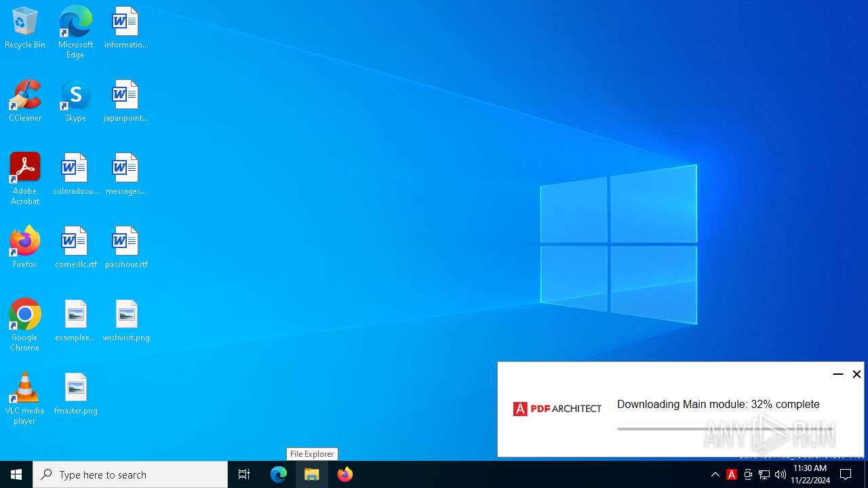This screenshot has width=868, height=488.
Task: Select the comesllc.rtf file
Action: pyautogui.click(x=75, y=248)
